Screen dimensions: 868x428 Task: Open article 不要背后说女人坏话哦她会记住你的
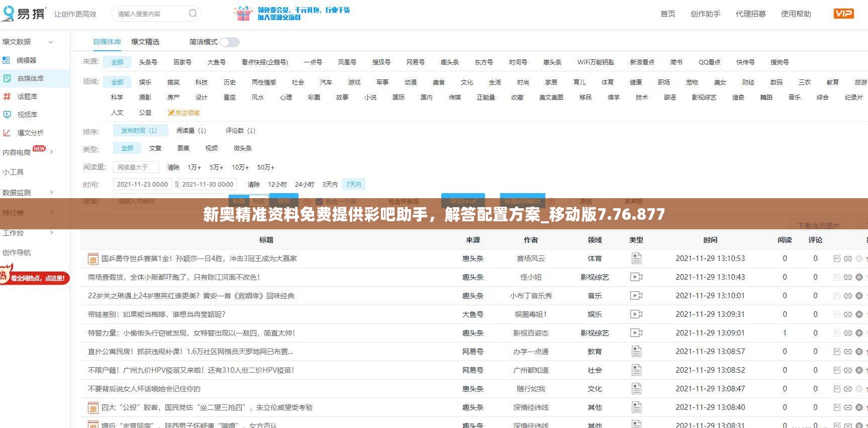pyautogui.click(x=144, y=389)
